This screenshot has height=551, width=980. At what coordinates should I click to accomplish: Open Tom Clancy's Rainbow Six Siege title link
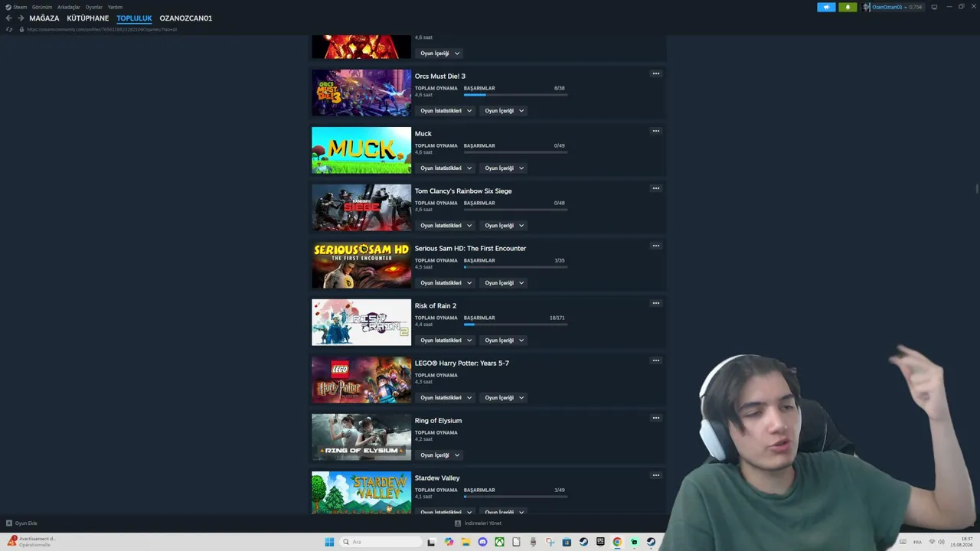(x=463, y=191)
